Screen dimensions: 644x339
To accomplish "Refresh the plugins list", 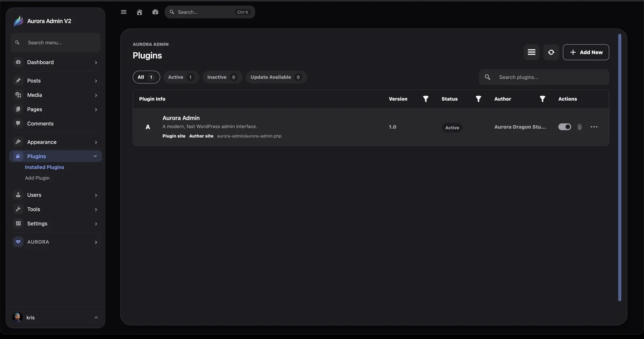I will pos(551,52).
